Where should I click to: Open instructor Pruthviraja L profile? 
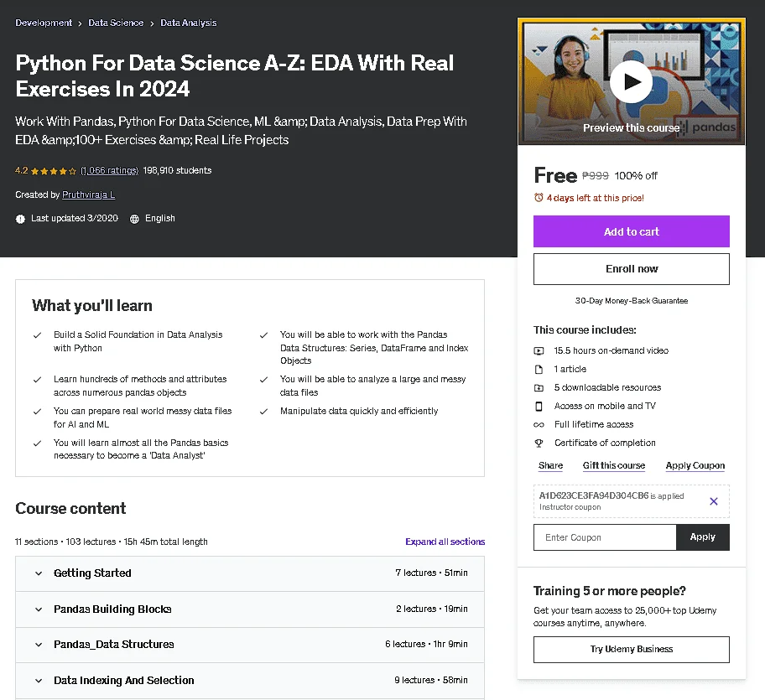coord(88,194)
